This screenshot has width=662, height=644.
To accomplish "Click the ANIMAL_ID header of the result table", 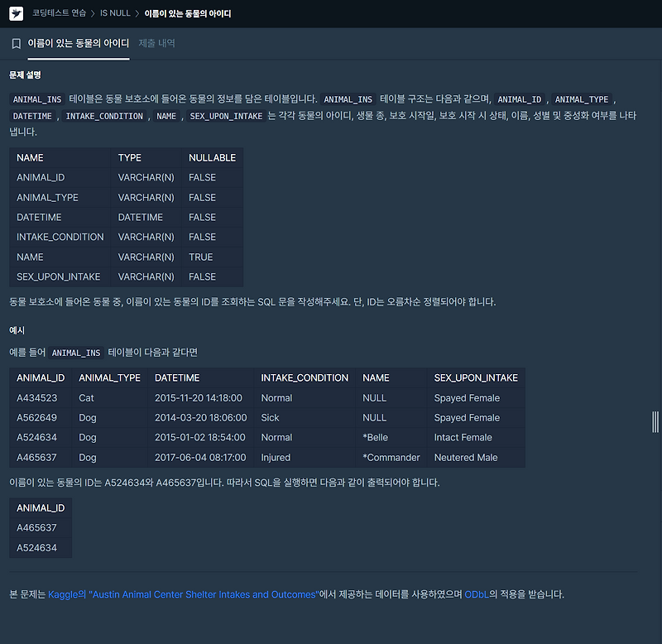I will (x=40, y=507).
